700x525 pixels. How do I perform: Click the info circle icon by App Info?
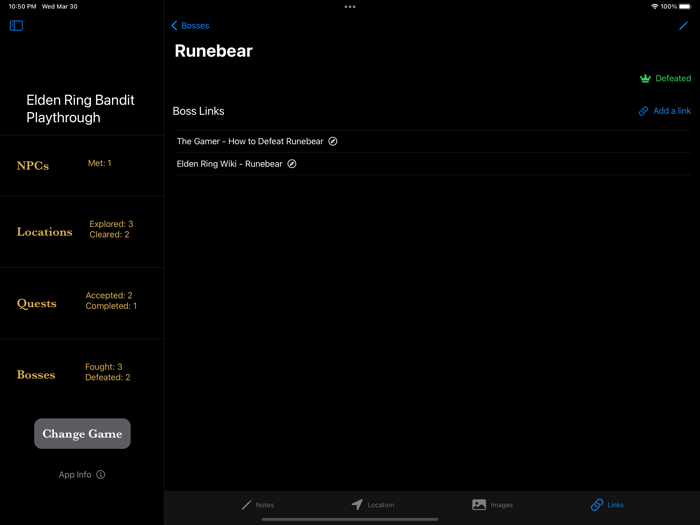[101, 475]
